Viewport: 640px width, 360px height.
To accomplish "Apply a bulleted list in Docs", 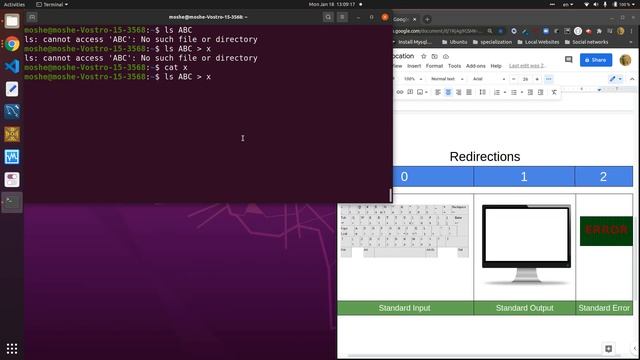I will click(x=514, y=92).
